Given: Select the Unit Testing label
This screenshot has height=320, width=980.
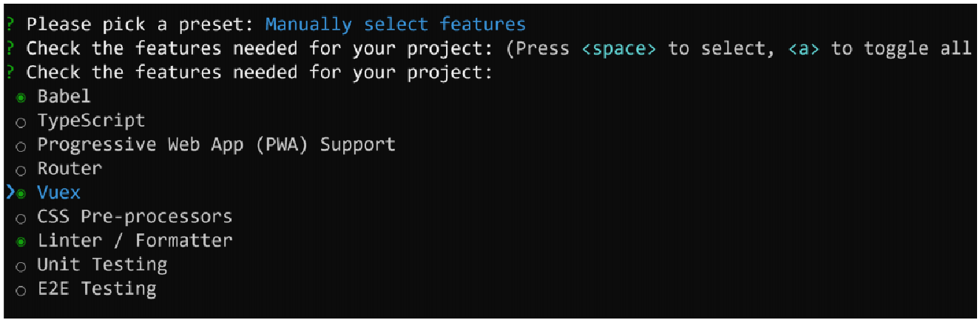Looking at the screenshot, I should [102, 265].
